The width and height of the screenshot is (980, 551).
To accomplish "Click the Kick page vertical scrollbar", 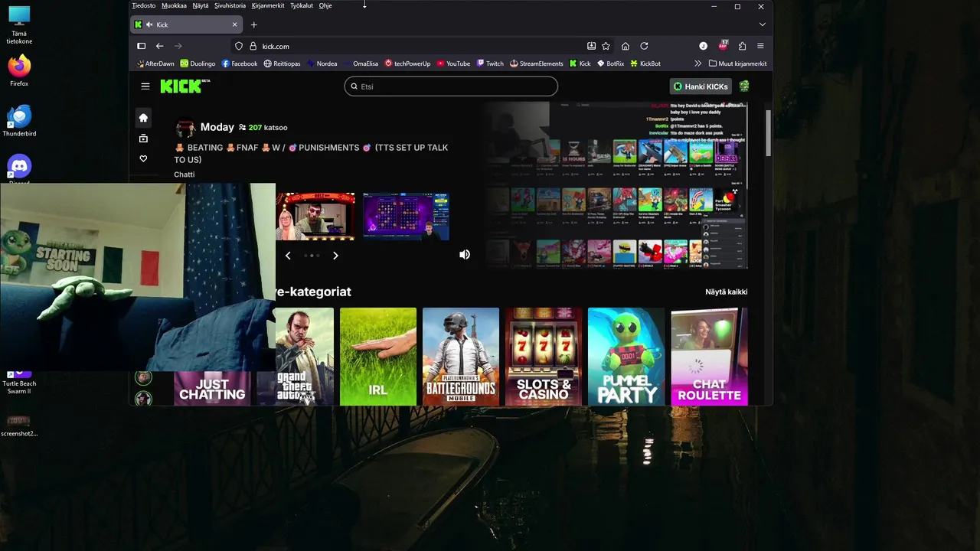I will point(768,134).
